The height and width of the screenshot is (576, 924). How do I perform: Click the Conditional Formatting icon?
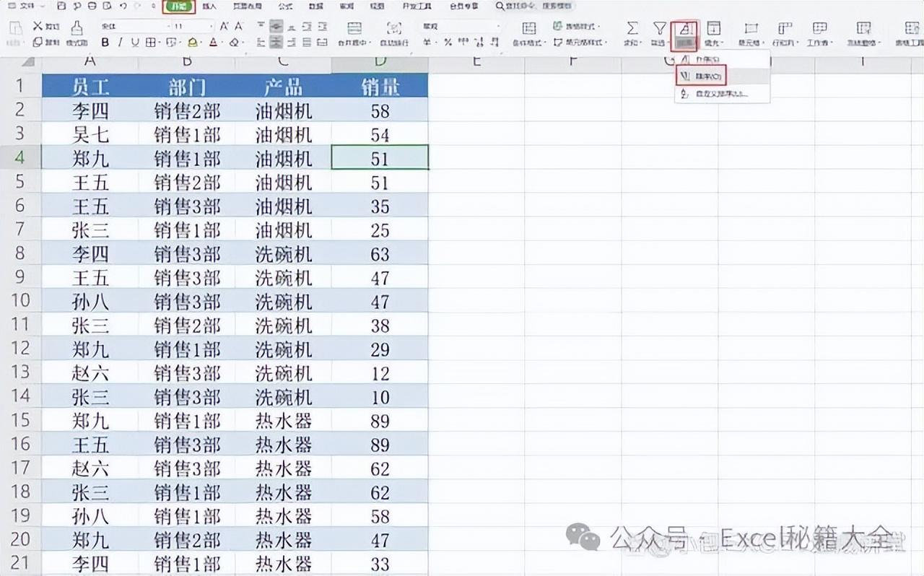529,28
